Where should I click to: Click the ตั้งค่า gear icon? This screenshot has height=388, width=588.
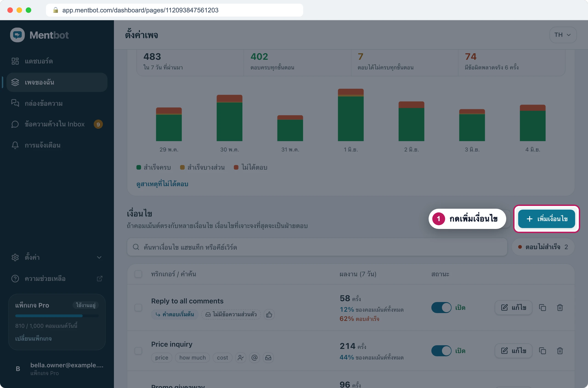pos(15,257)
